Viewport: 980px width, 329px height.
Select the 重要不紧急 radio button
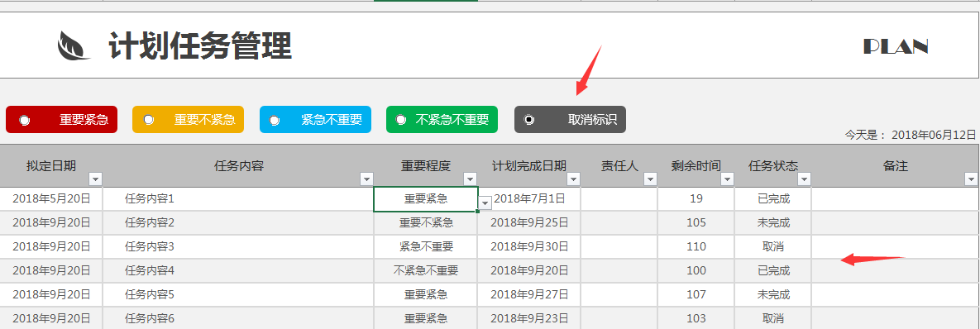[149, 120]
